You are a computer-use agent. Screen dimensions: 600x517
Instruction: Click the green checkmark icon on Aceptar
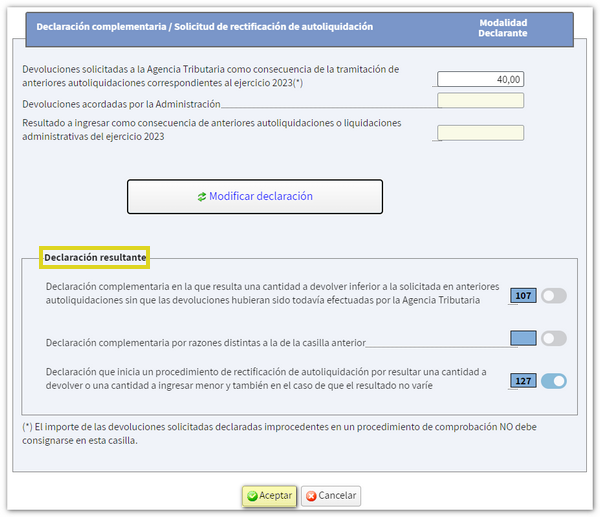pos(252,496)
